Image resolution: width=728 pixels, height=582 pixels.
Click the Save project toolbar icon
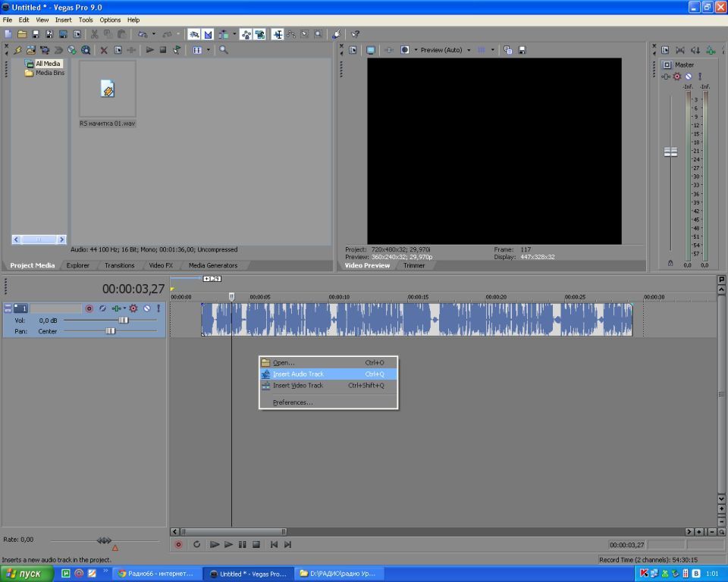coord(36,34)
